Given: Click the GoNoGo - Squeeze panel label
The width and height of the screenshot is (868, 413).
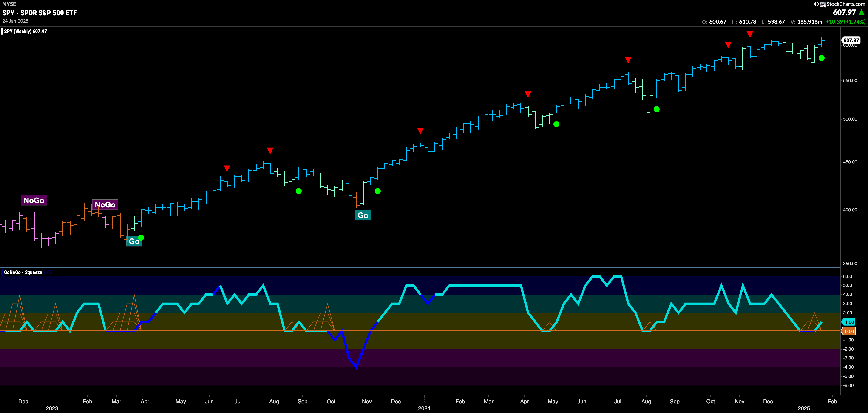Looking at the screenshot, I should (x=23, y=272).
